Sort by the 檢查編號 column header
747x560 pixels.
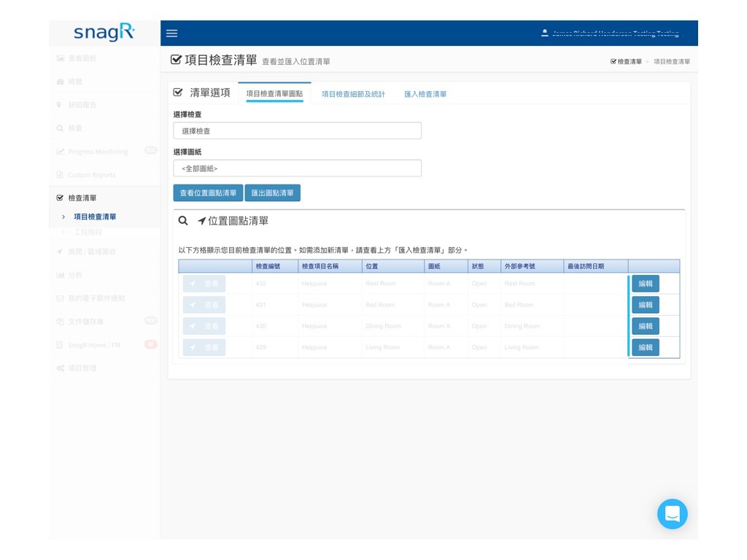coord(275,266)
